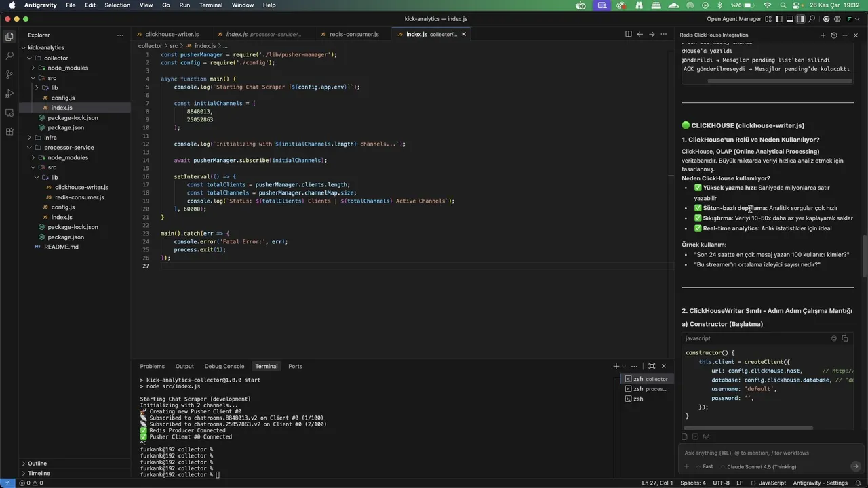Open the Fast mode dropdown
The image size is (868, 488).
[x=704, y=466]
